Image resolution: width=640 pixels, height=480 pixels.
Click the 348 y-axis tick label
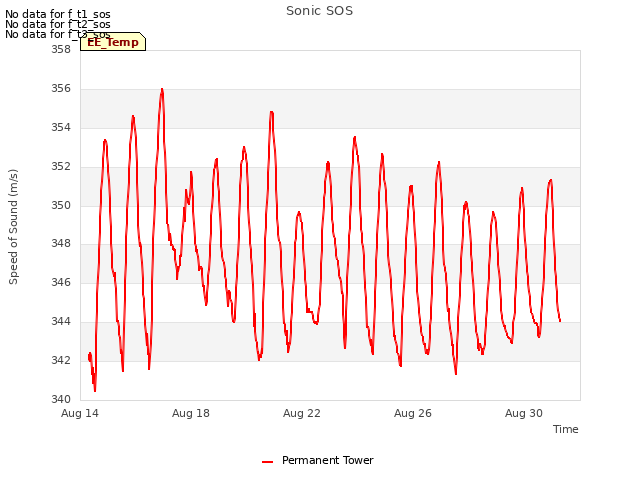(x=61, y=244)
